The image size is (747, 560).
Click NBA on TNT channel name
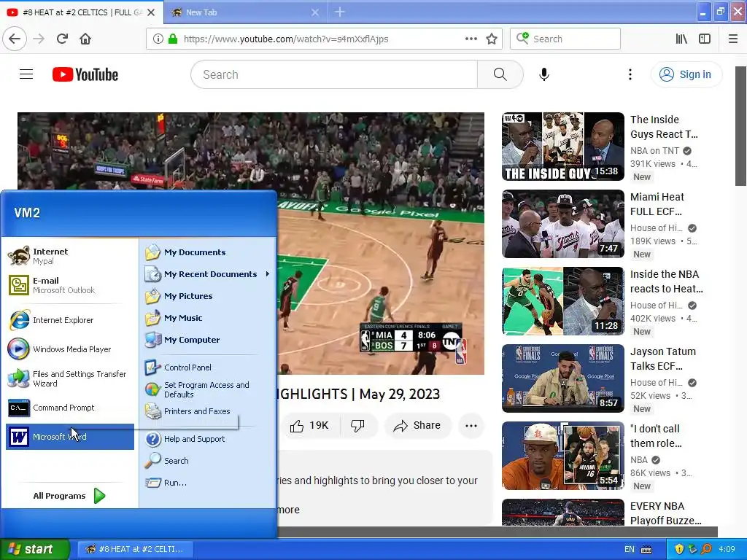pyautogui.click(x=654, y=151)
